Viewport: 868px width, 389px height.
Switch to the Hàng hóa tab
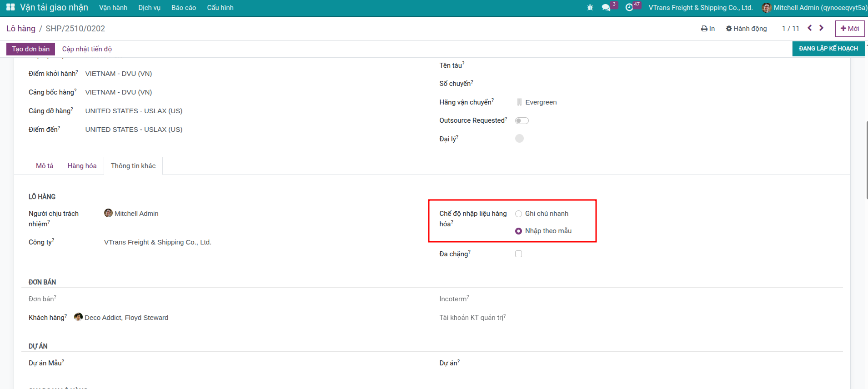pyautogui.click(x=82, y=166)
